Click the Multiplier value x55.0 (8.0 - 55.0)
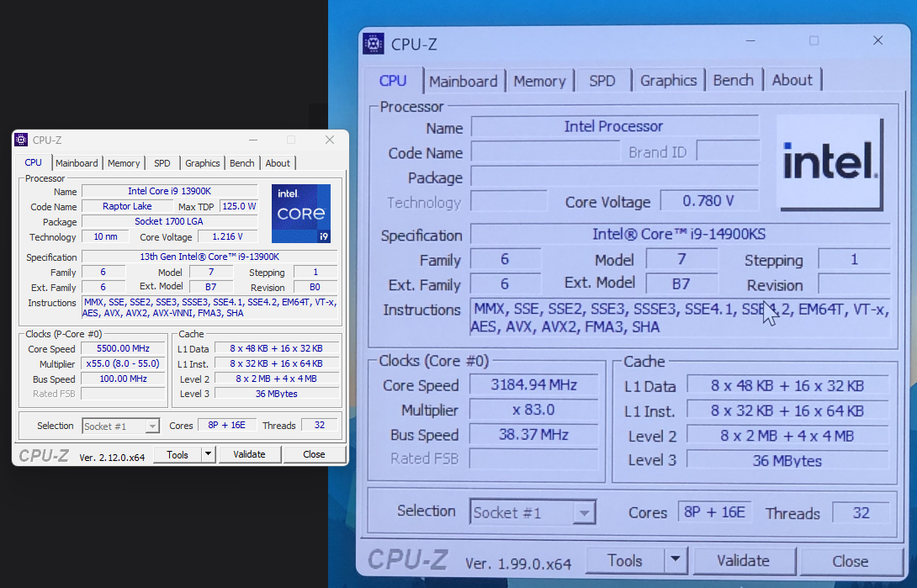 click(124, 363)
